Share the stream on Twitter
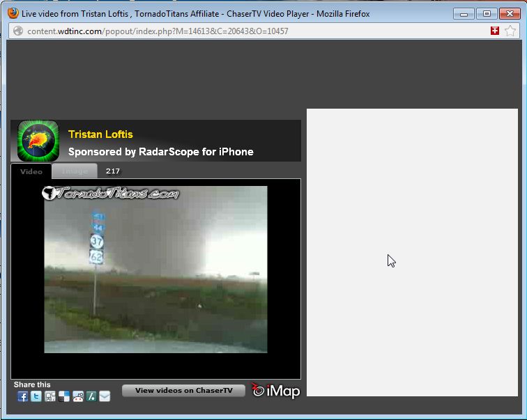 36,396
